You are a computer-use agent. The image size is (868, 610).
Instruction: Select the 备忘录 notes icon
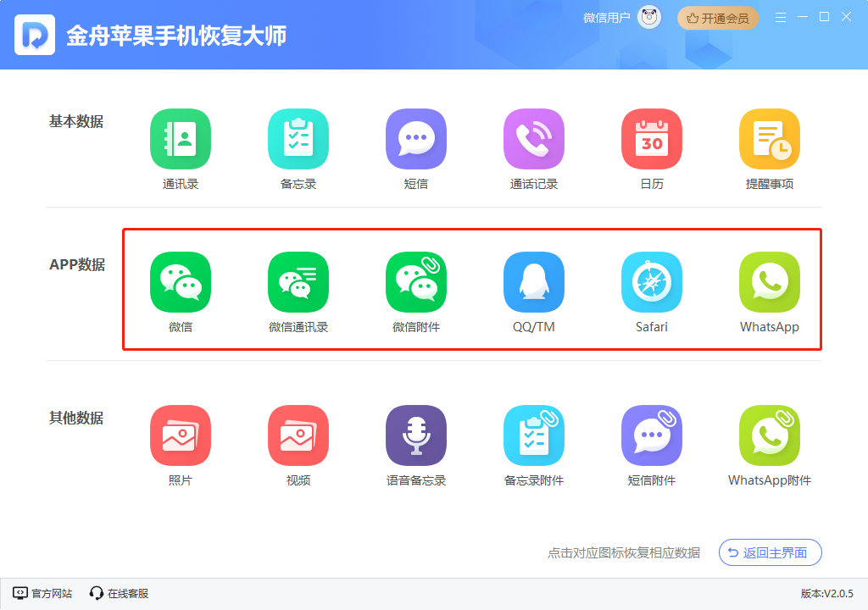298,139
